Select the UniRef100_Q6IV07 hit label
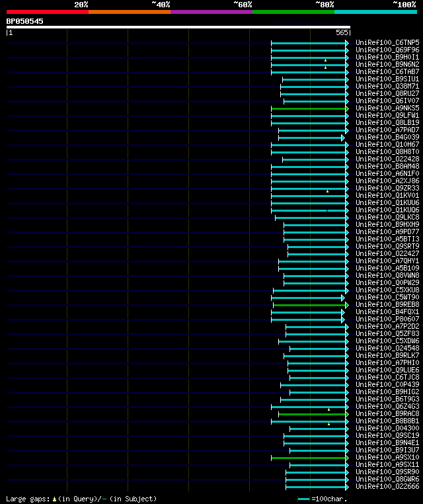The height and width of the screenshot is (504, 423). coord(387,101)
